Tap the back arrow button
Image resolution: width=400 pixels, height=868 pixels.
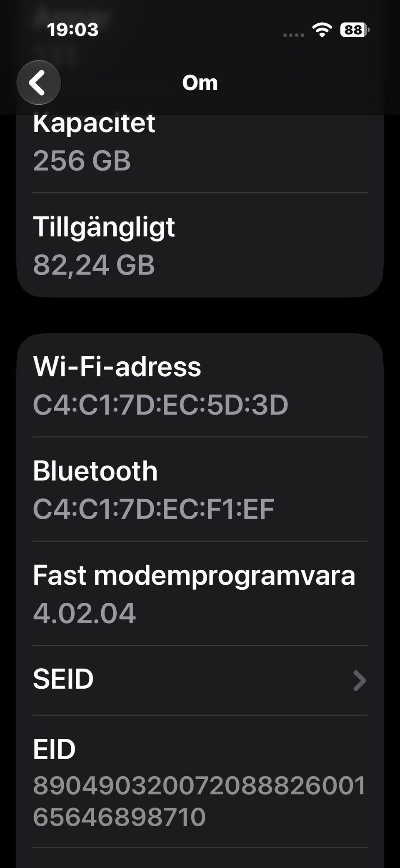(x=39, y=83)
